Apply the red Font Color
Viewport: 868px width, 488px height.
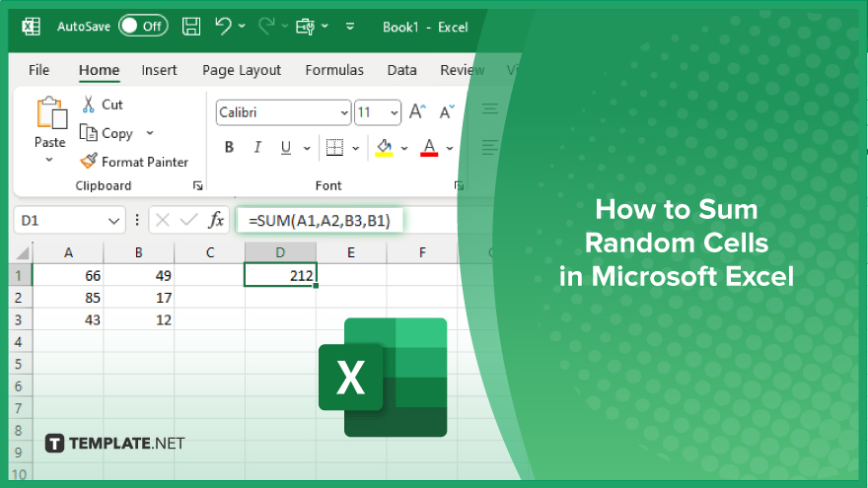point(429,147)
